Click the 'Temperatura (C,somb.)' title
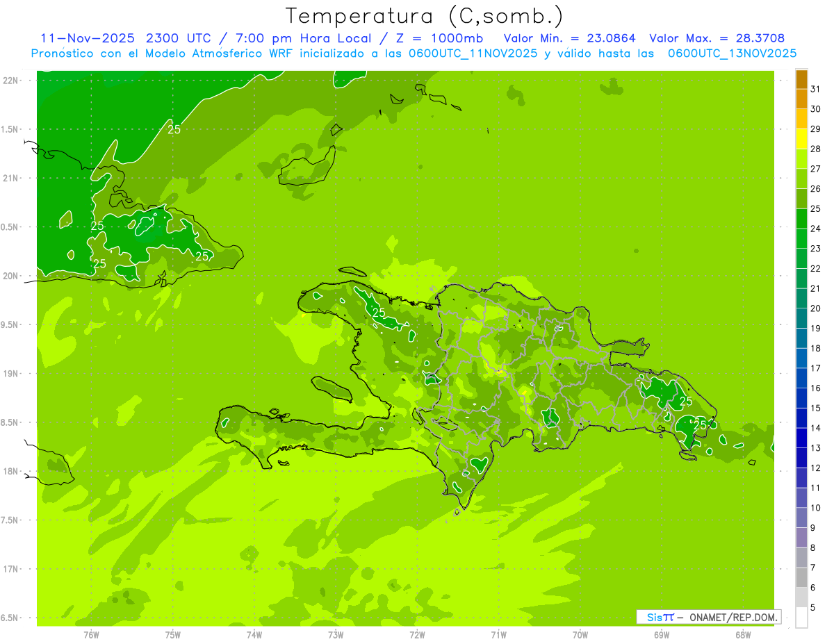The image size is (834, 644). [425, 16]
